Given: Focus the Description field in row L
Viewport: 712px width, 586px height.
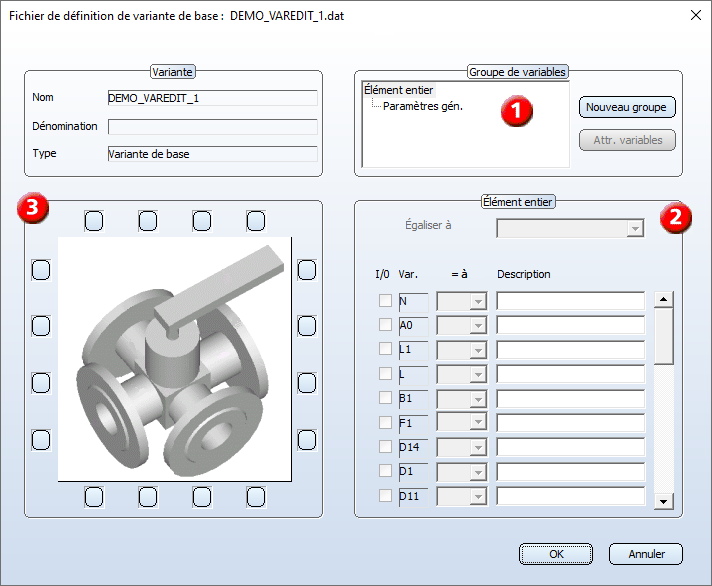Looking at the screenshot, I should tap(570, 374).
